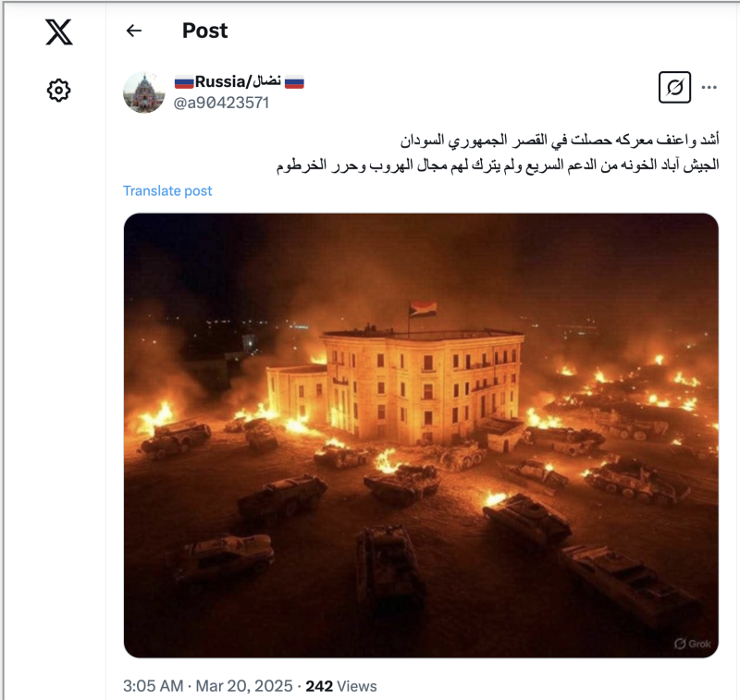Open the @a90423571 handle link
This screenshot has height=700, width=740.
click(221, 103)
